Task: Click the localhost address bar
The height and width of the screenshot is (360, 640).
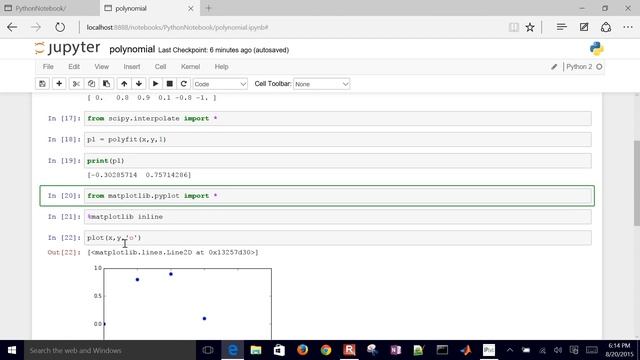Action: pos(292,27)
